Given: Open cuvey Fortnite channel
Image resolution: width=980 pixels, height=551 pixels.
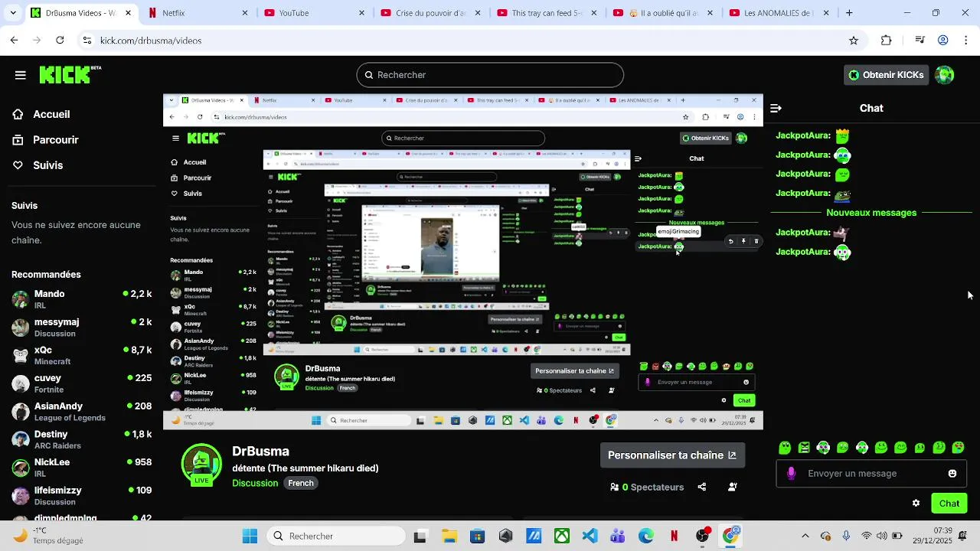Looking at the screenshot, I should point(82,383).
